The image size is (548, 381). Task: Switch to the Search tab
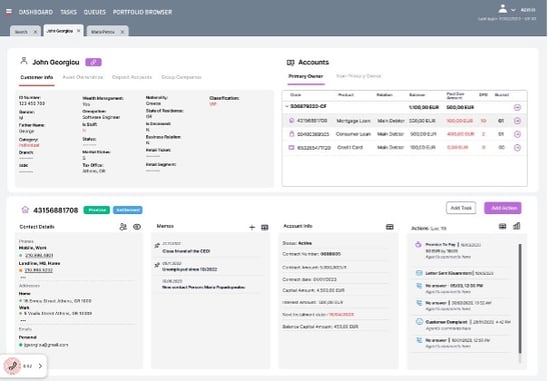21,32
